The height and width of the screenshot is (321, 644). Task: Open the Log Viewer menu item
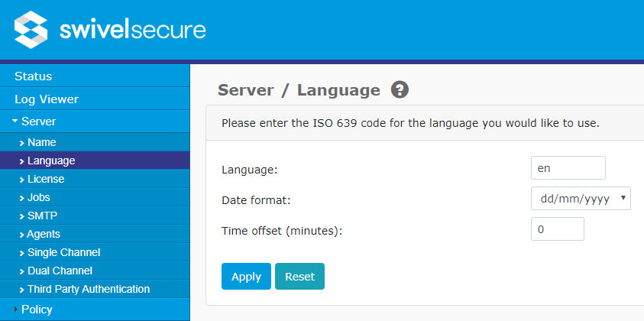(95, 99)
